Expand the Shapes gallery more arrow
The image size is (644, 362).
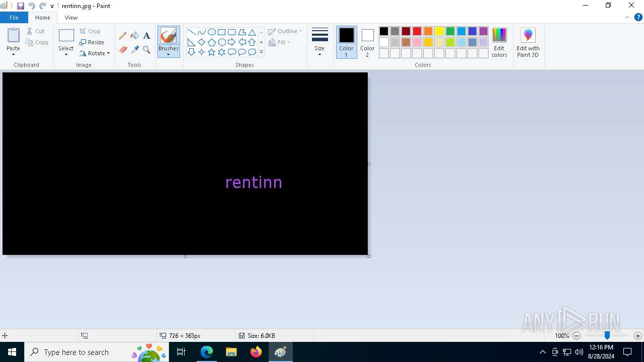(x=261, y=52)
